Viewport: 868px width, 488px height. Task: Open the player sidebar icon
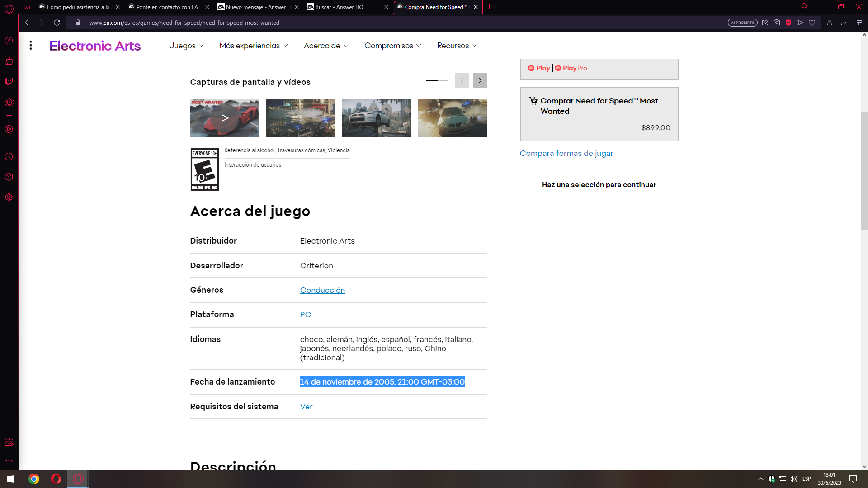(9, 129)
